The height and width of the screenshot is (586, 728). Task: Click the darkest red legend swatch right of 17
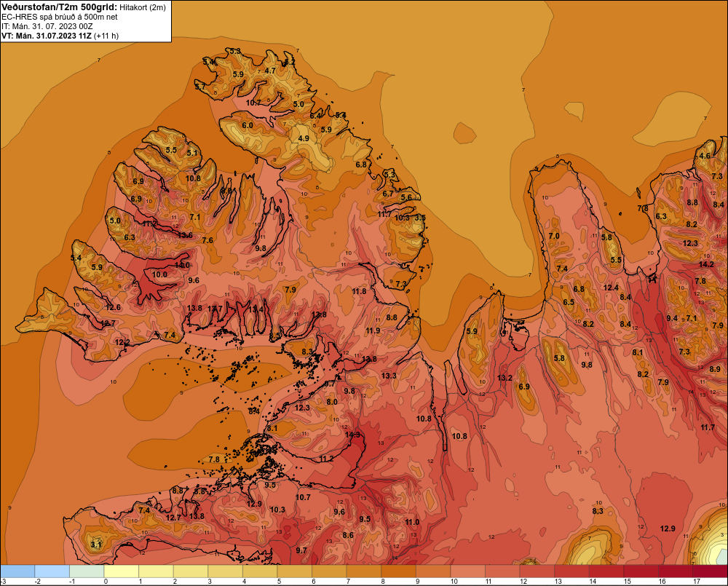(711, 571)
